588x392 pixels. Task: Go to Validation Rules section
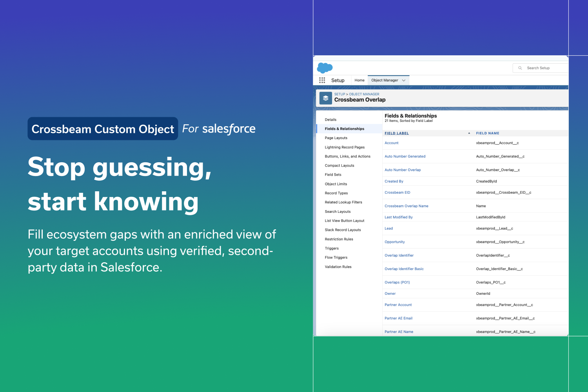point(338,267)
